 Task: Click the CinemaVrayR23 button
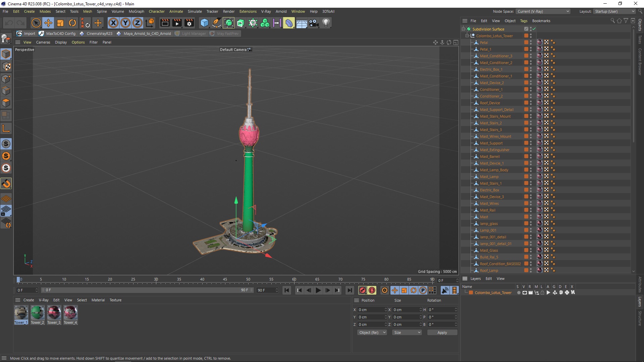tap(96, 34)
